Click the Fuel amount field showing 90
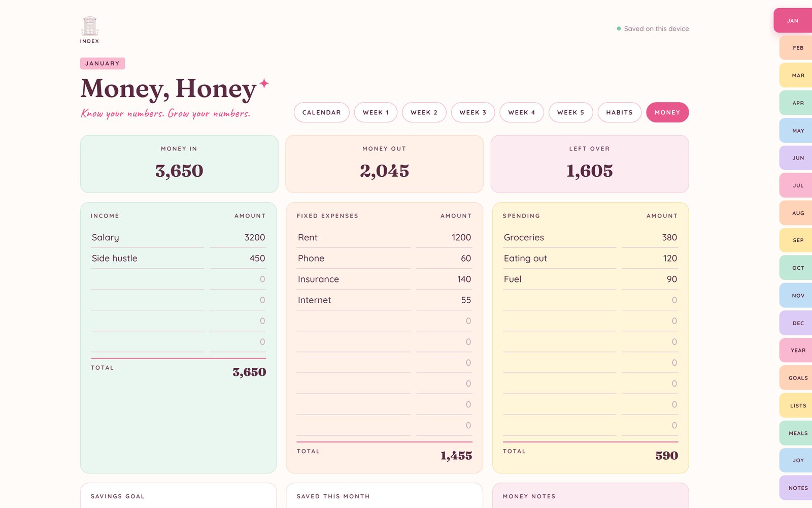Viewport: 812px width, 508px height. pyautogui.click(x=650, y=279)
